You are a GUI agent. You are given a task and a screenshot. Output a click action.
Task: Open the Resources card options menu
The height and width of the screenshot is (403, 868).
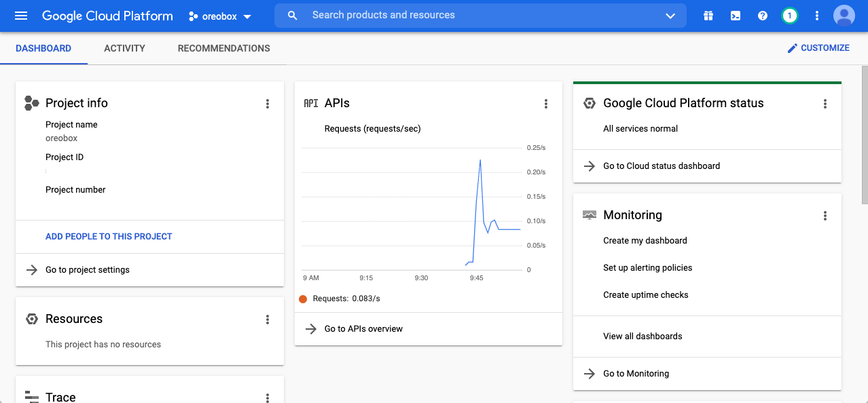(x=268, y=320)
